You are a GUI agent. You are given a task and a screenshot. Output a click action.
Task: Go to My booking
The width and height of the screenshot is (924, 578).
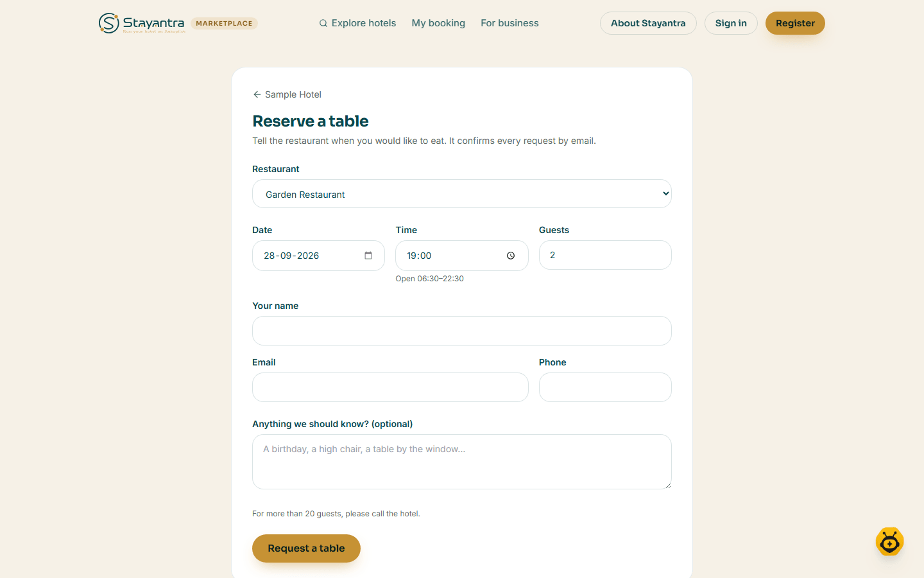(438, 23)
